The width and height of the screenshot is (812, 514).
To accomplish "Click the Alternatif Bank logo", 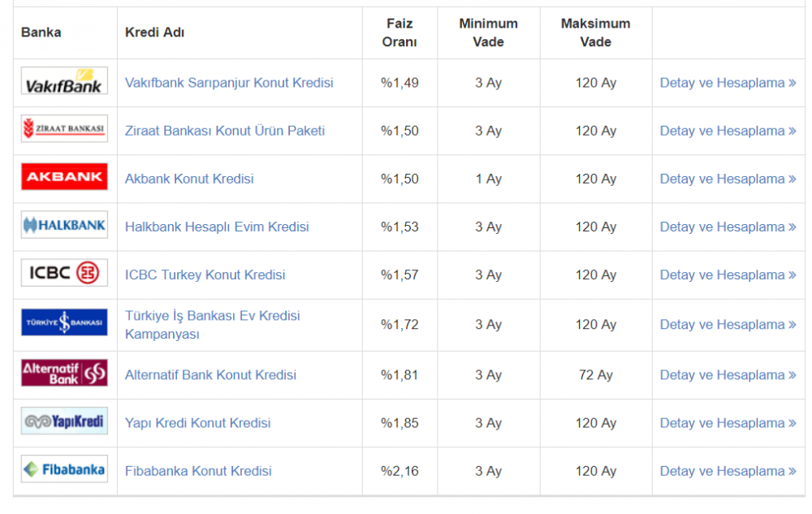I will tap(64, 373).
